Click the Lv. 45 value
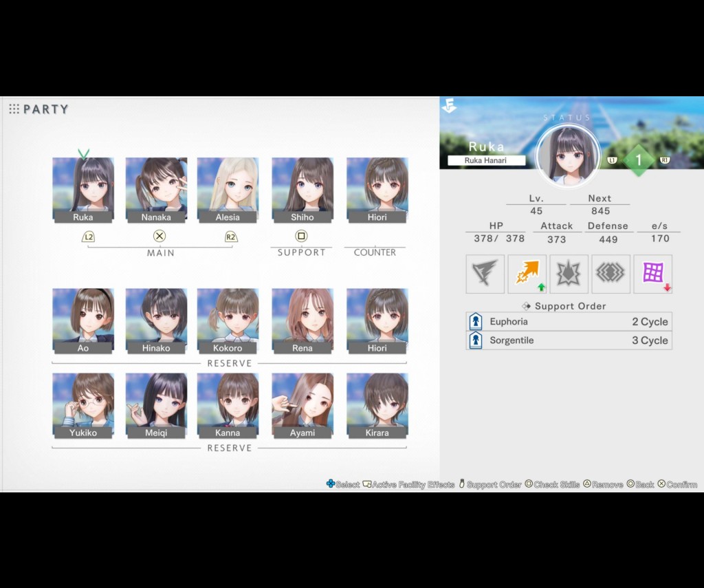Viewport: 704px width, 588px height. coord(536,210)
